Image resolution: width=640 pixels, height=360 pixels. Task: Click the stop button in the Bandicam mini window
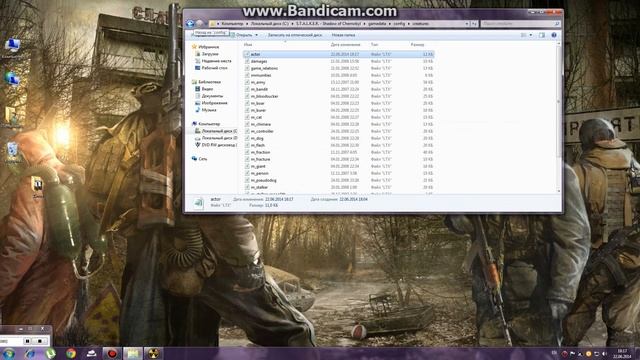40,341
